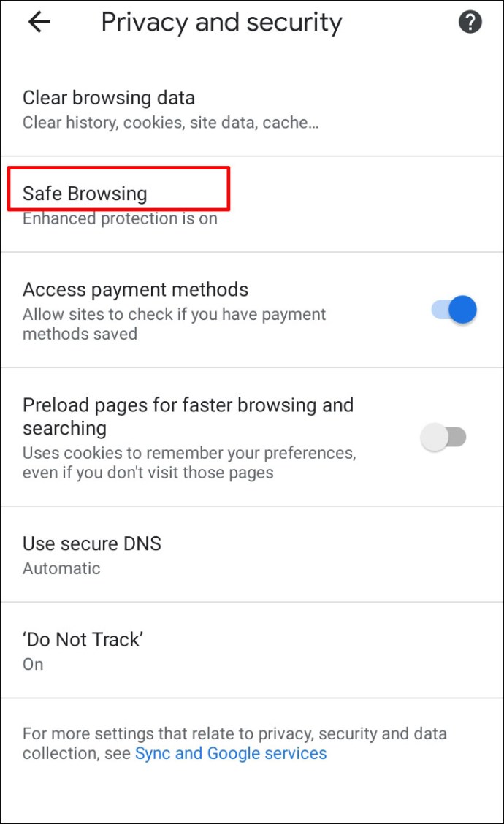Tap the 'Automatic' value under secure DNS

click(x=61, y=568)
